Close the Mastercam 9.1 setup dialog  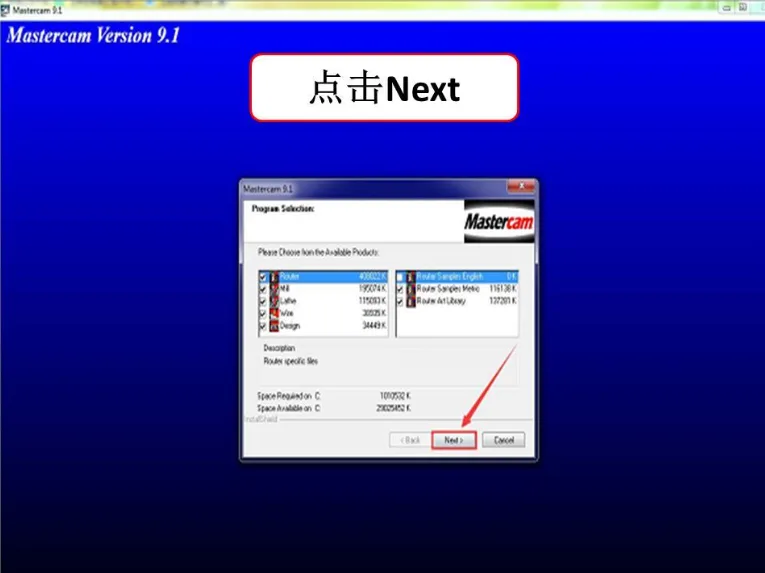click(521, 186)
